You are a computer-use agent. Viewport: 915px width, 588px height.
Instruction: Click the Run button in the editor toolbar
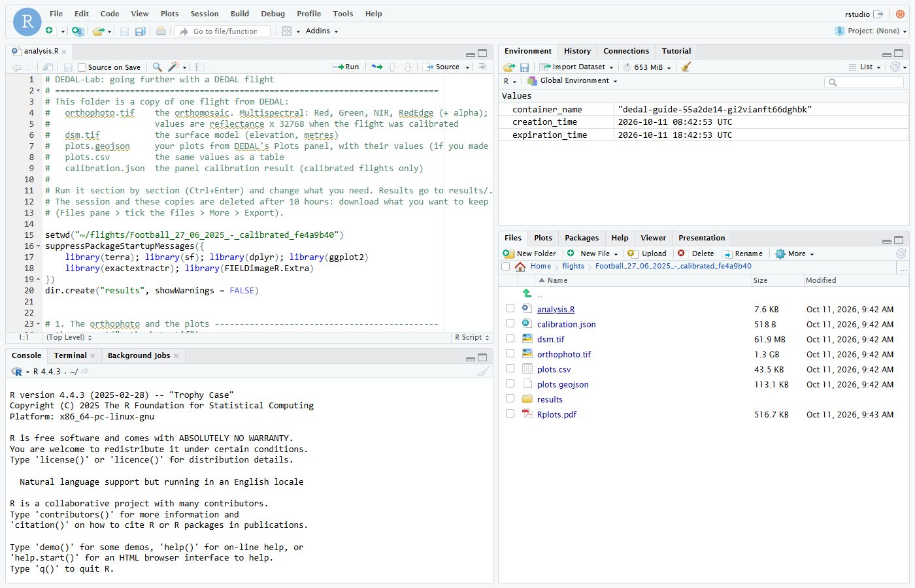[x=346, y=67]
